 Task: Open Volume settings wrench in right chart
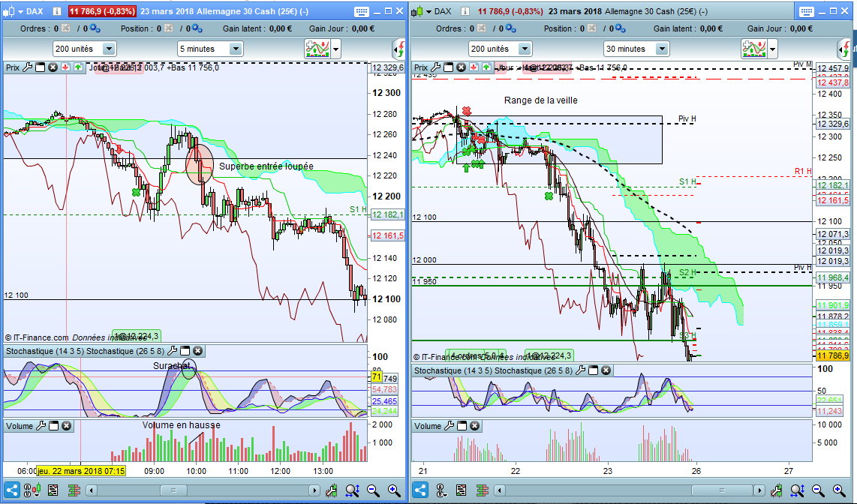click(x=449, y=426)
